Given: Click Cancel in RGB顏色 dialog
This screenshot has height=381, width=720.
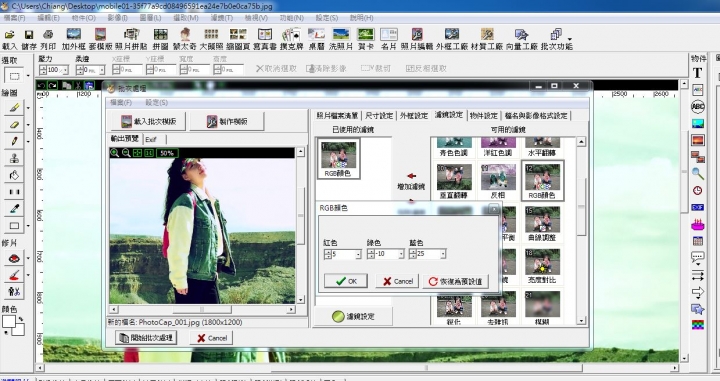Looking at the screenshot, I should (397, 281).
